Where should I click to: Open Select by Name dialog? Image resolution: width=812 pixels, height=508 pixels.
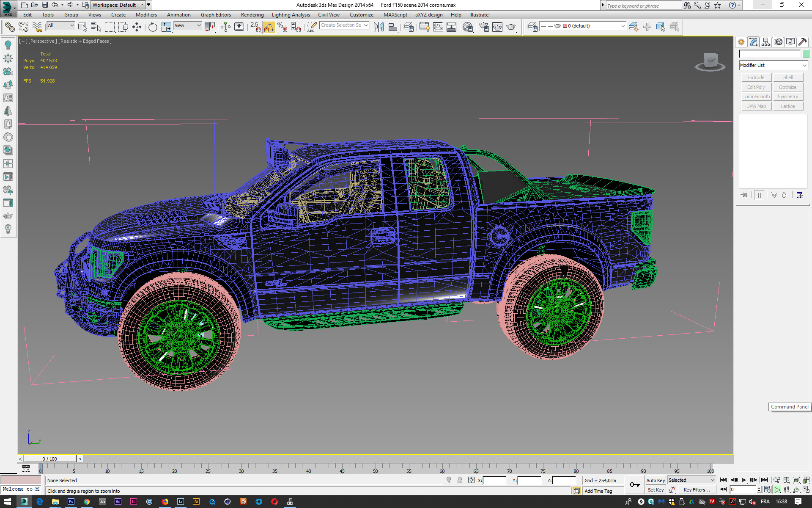(x=96, y=27)
